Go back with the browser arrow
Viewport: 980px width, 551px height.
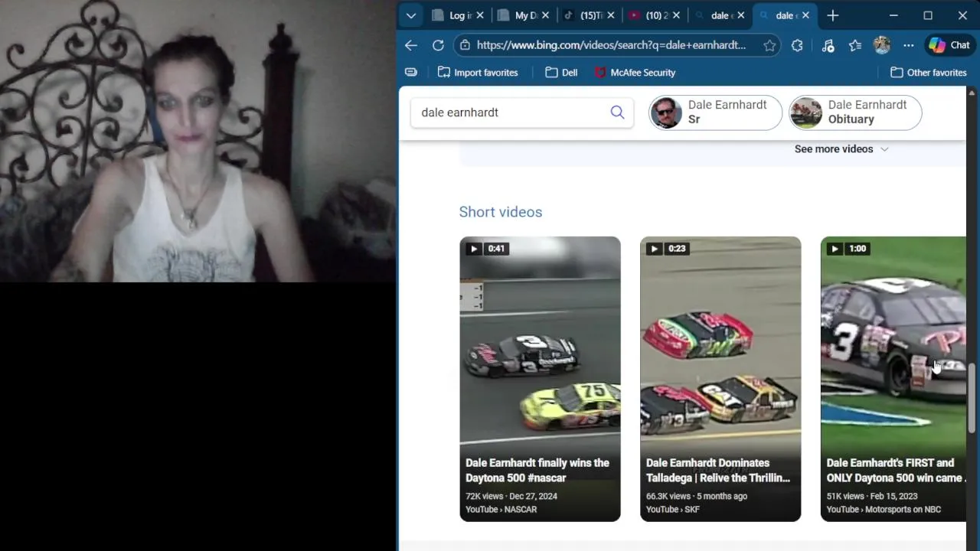[411, 45]
